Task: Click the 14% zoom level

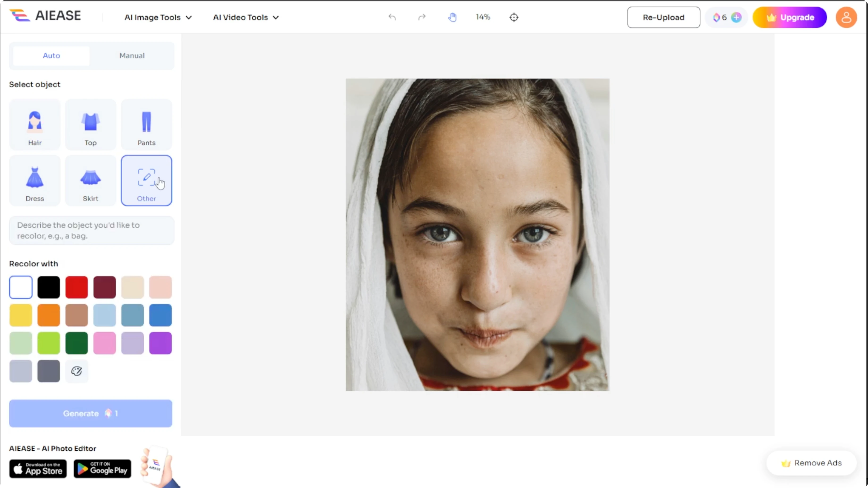Action: tap(483, 17)
